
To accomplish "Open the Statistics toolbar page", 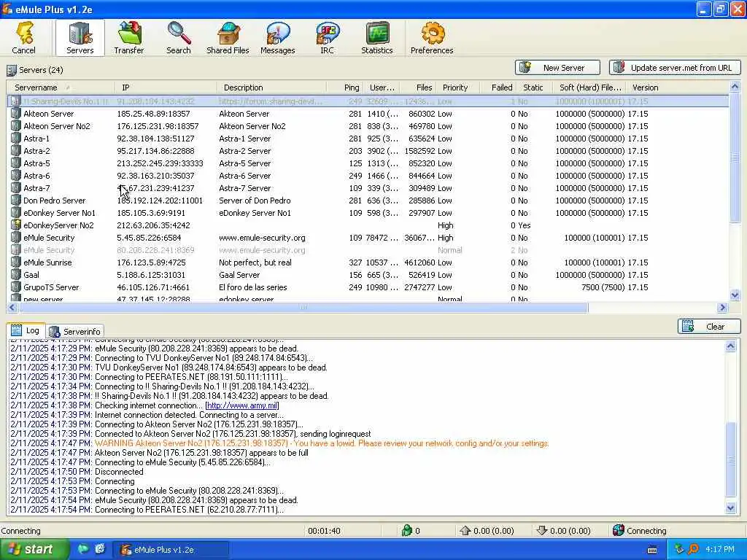I will pos(377,38).
